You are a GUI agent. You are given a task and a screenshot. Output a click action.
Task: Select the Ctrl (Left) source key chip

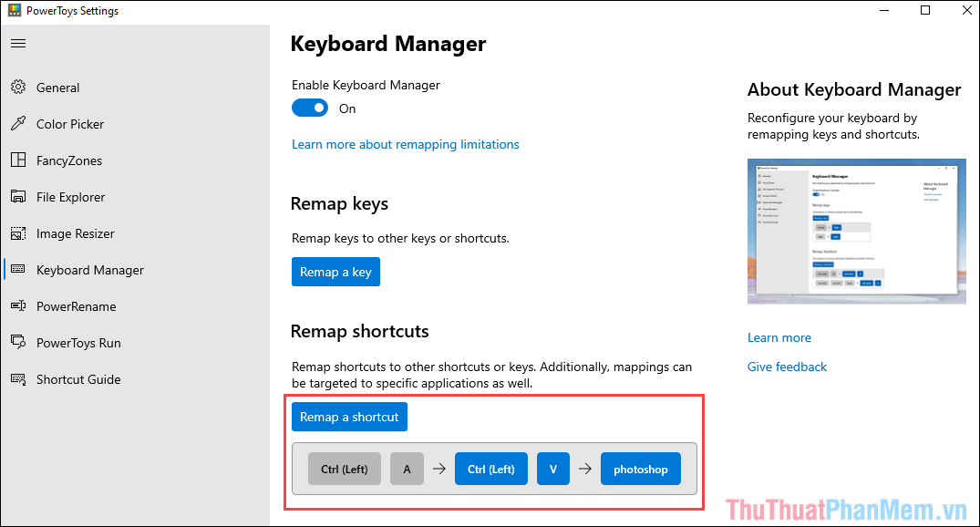coord(344,468)
